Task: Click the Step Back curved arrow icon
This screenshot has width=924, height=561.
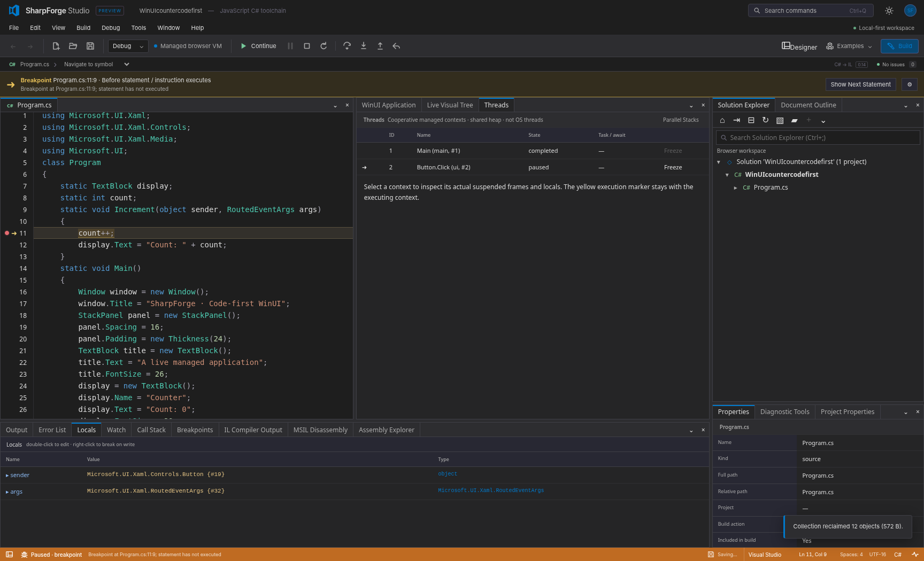Action: [x=396, y=46]
